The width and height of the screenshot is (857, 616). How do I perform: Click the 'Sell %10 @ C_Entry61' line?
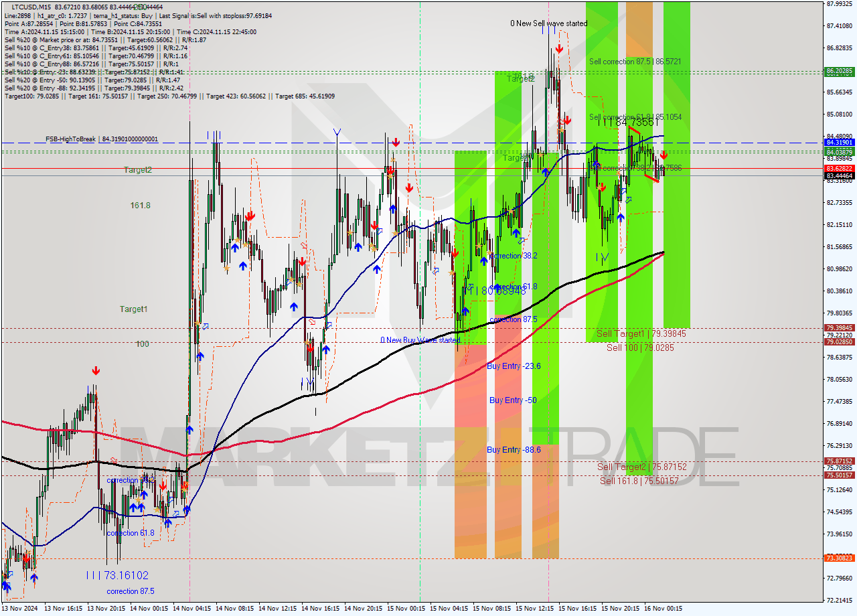point(96,56)
